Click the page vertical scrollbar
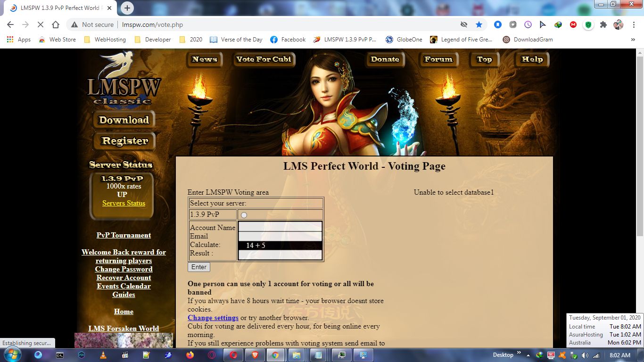 (640, 141)
